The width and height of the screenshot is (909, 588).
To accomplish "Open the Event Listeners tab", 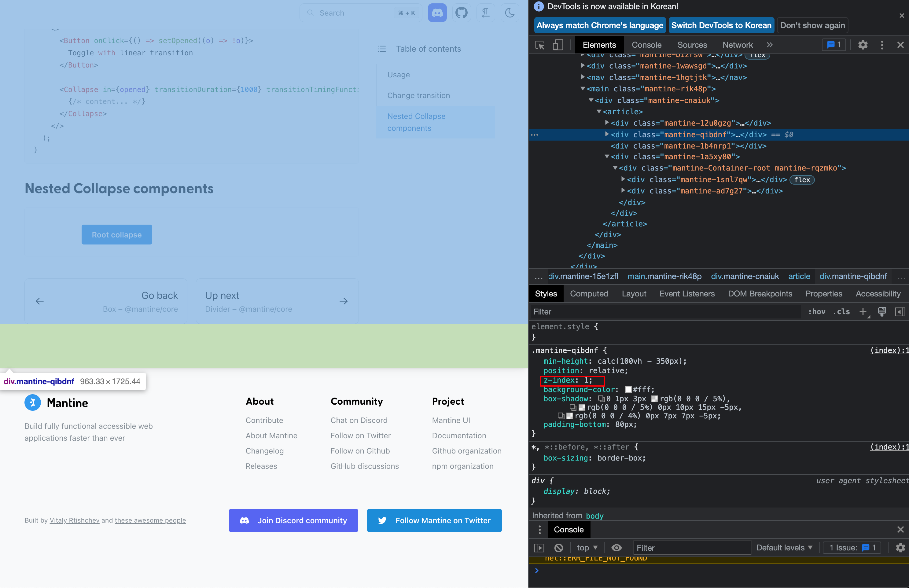I will [687, 294].
